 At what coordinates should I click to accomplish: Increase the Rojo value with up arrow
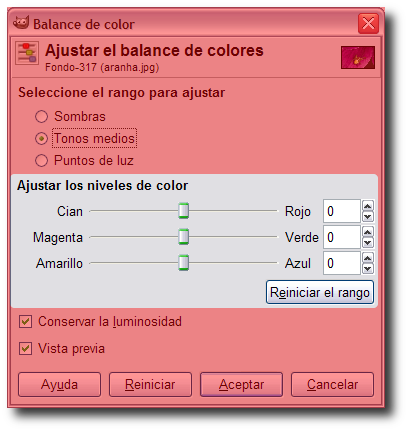tap(368, 206)
